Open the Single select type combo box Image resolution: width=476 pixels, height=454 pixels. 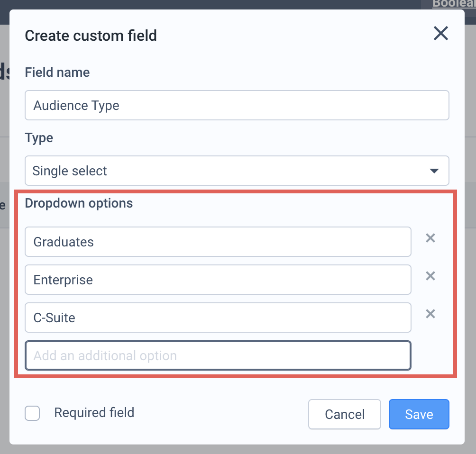point(237,171)
